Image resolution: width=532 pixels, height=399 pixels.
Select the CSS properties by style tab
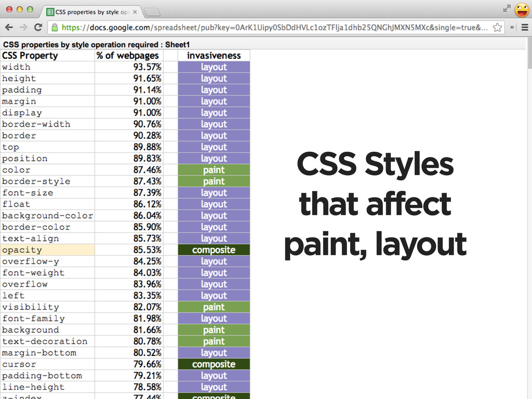[x=92, y=11]
